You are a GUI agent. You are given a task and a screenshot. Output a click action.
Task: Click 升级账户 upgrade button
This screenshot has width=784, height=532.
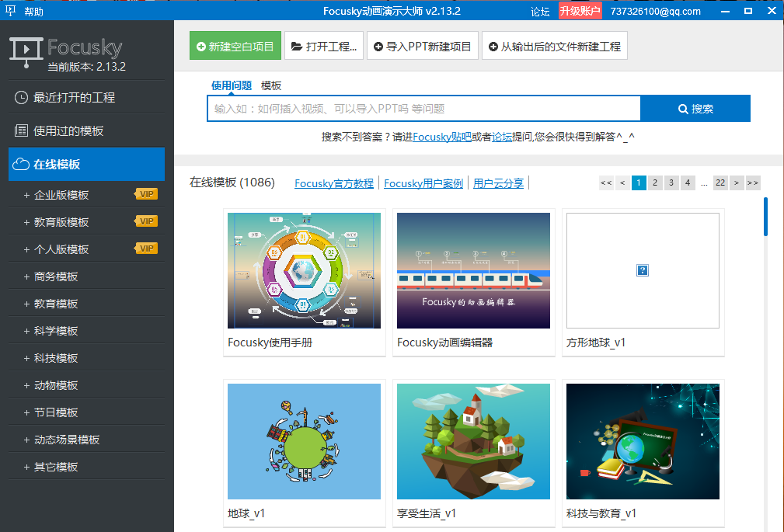580,11
